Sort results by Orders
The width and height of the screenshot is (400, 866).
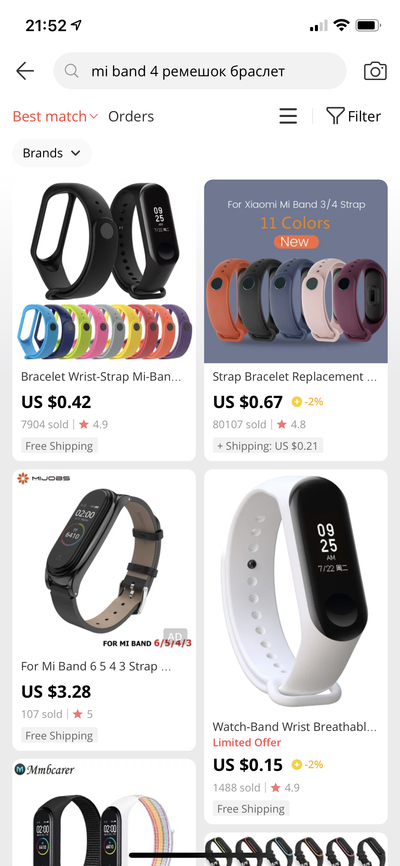point(131,116)
